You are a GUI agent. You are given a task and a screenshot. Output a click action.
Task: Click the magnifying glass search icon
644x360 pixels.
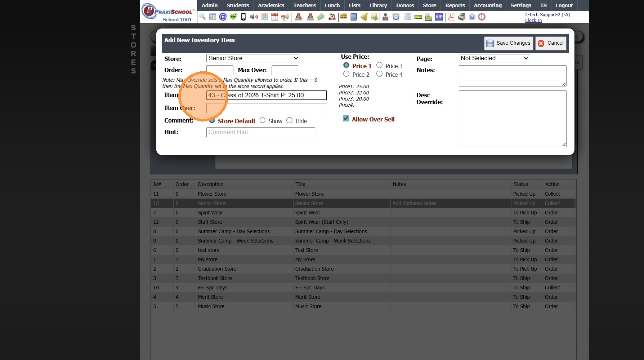202,17
